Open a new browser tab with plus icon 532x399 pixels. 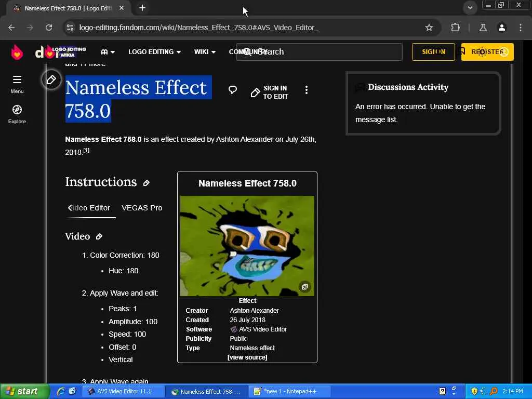coord(142,8)
